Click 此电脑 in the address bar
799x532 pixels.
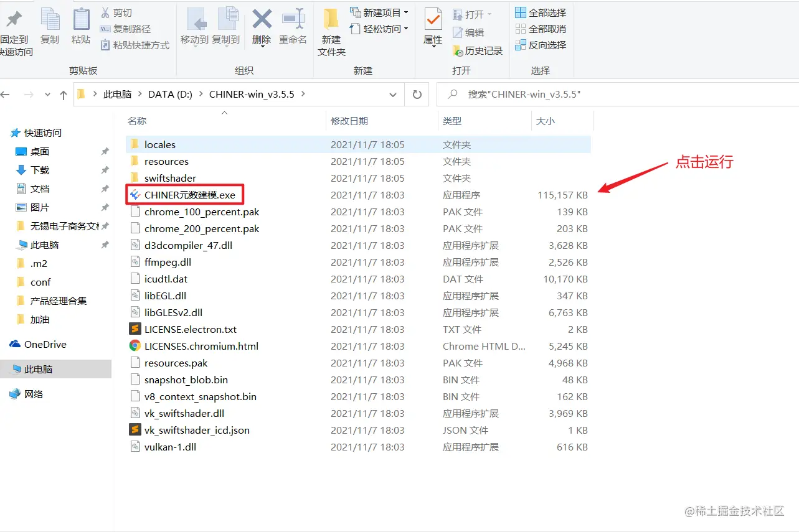click(x=117, y=95)
